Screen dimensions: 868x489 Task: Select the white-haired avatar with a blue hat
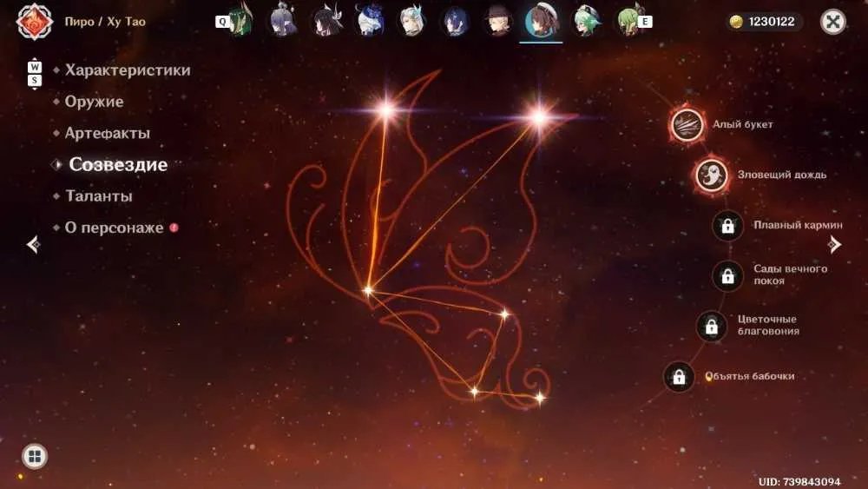(x=369, y=22)
